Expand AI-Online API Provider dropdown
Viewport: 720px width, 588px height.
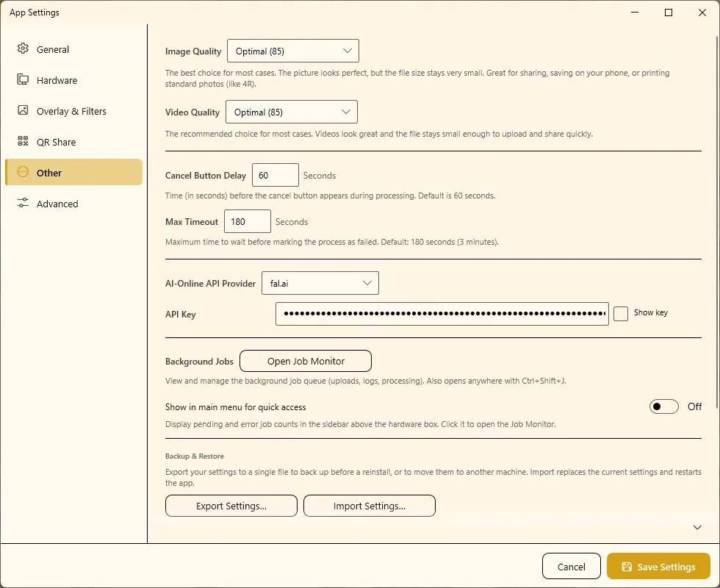pos(320,284)
